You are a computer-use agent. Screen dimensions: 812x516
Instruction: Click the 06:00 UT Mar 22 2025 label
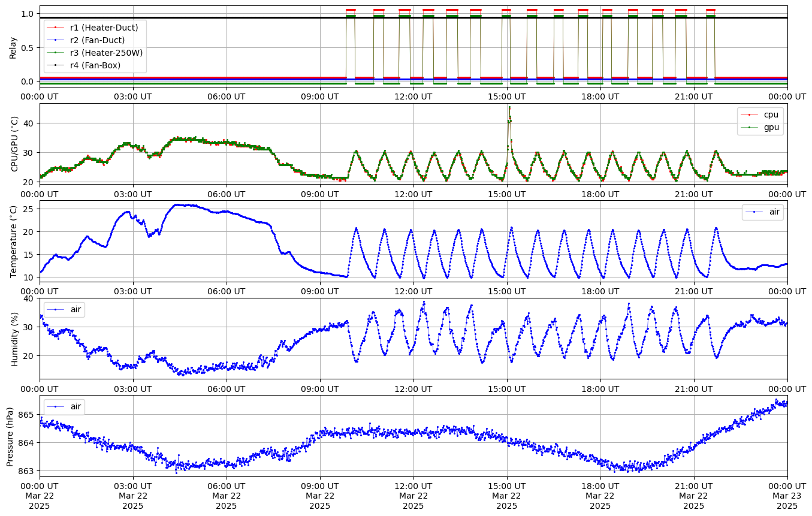(x=227, y=496)
